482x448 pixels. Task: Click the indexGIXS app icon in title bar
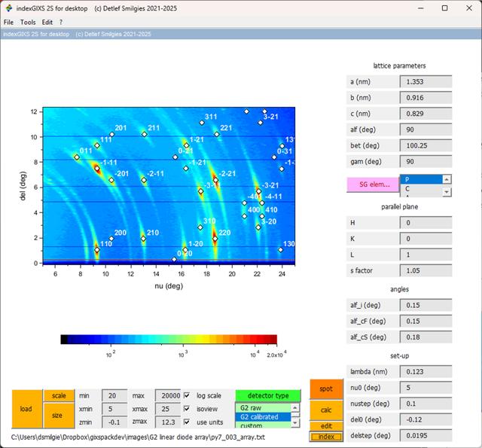pos(9,8)
